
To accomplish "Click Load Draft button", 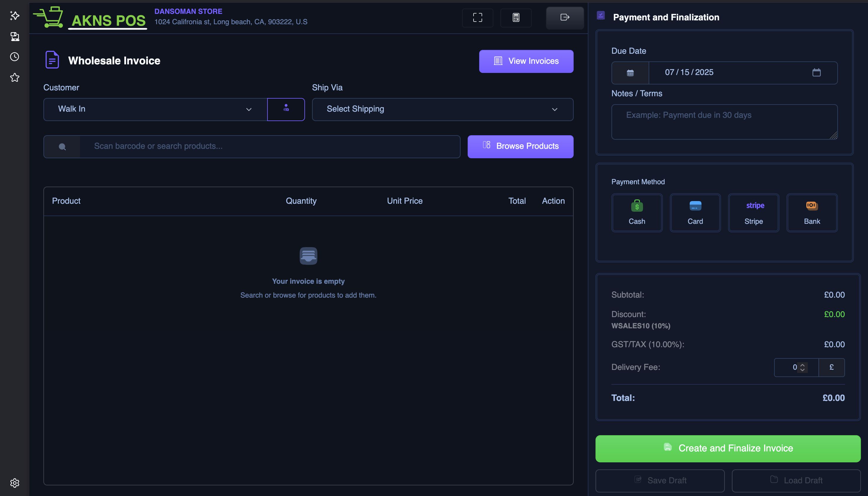I will [796, 480].
